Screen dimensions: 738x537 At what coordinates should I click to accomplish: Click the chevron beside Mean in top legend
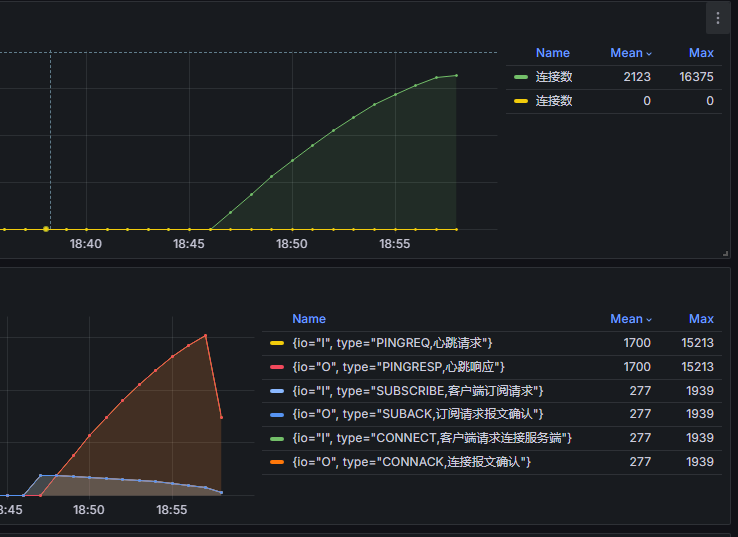(649, 54)
